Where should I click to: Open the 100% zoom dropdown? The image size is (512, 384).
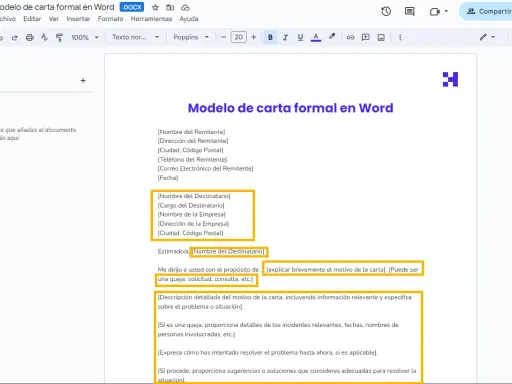(85, 37)
